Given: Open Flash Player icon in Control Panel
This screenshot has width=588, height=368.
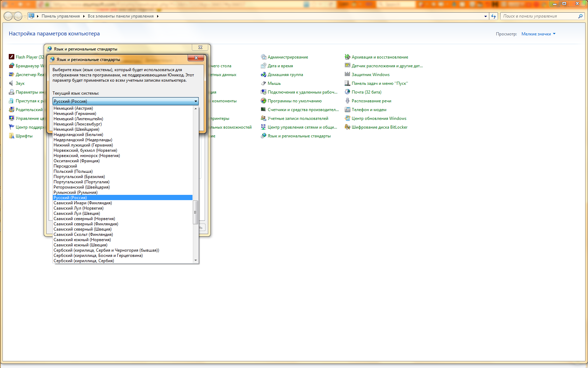Looking at the screenshot, I should point(12,57).
